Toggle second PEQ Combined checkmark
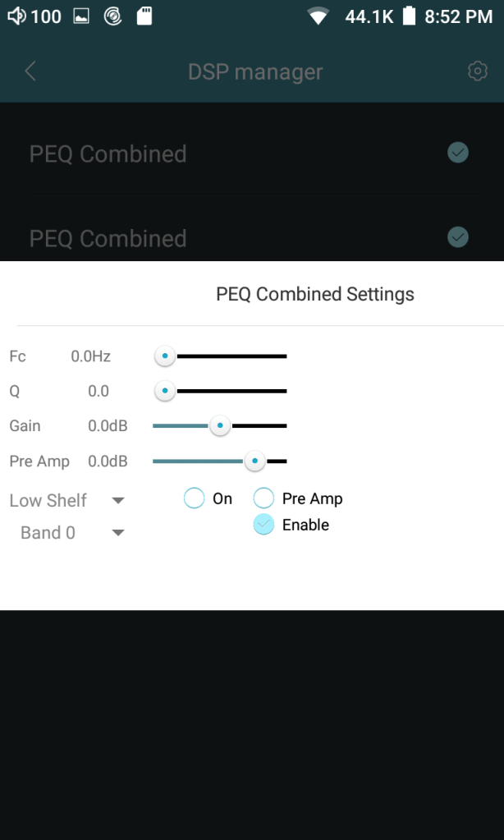This screenshot has width=504, height=840. pos(458,237)
